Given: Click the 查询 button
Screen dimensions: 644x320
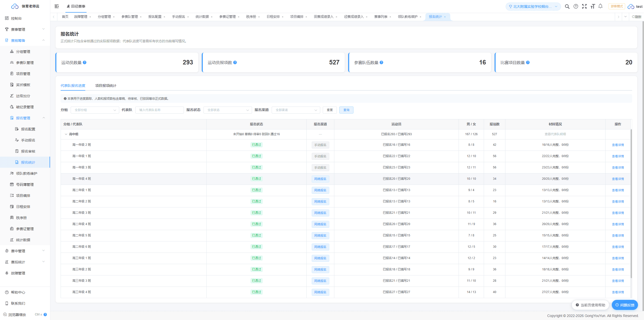Looking at the screenshot, I should [346, 110].
